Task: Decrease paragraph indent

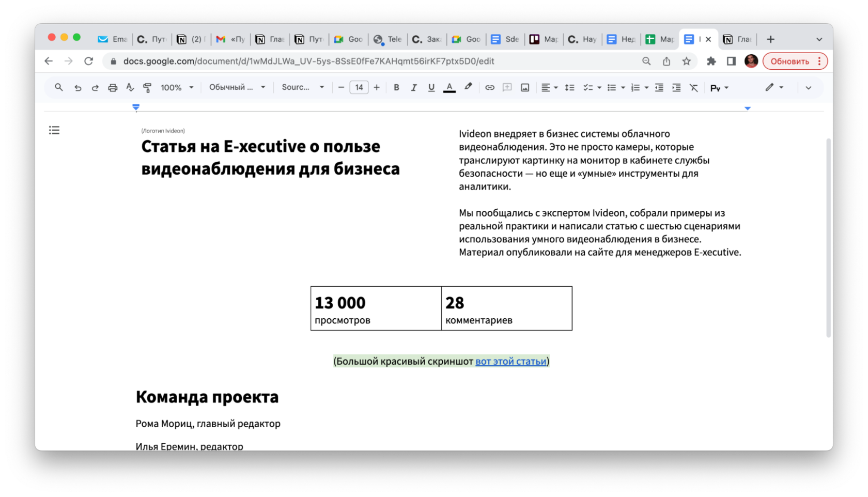Action: (659, 88)
